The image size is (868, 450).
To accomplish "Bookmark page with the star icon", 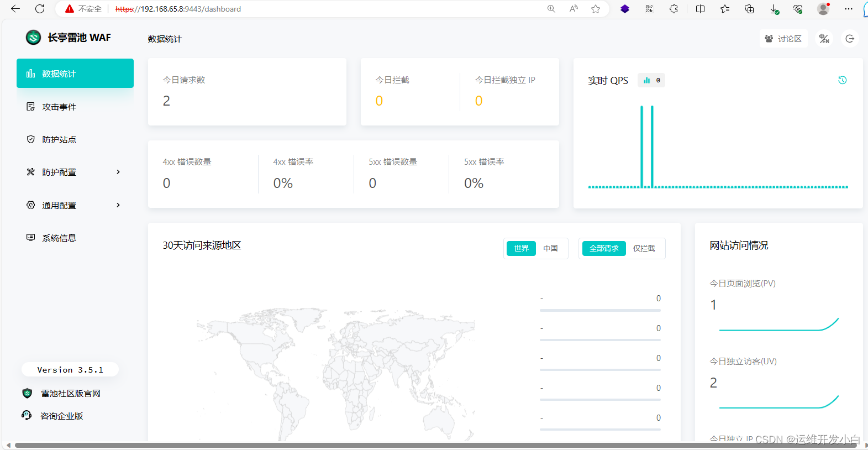I will tap(596, 9).
